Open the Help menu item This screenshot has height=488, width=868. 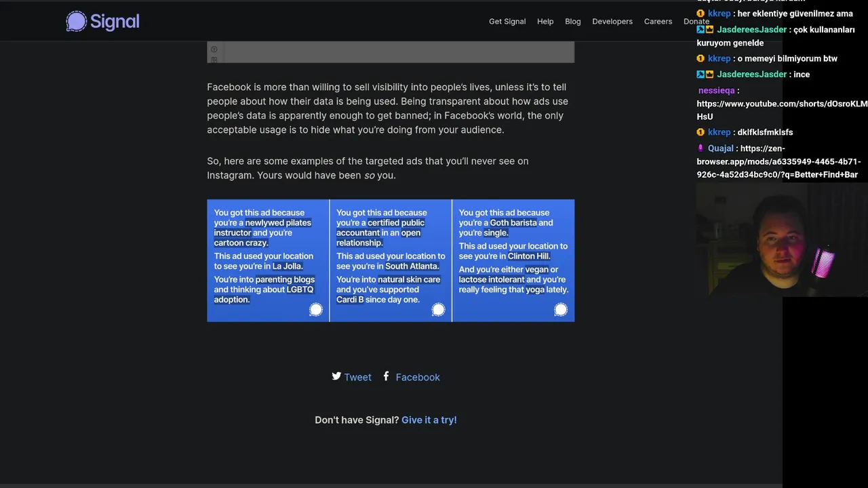[x=545, y=21]
